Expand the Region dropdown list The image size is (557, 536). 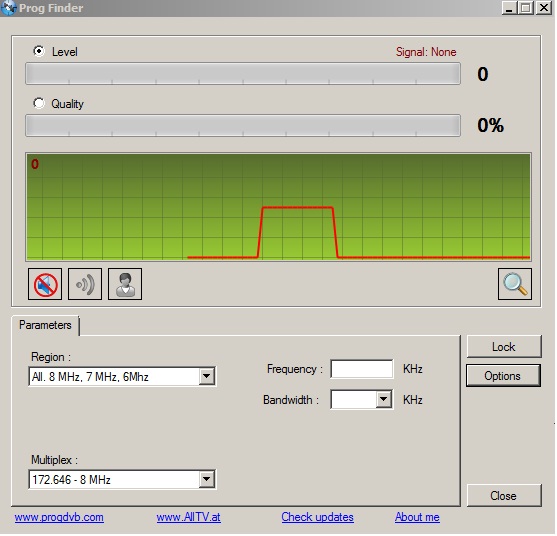[207, 377]
